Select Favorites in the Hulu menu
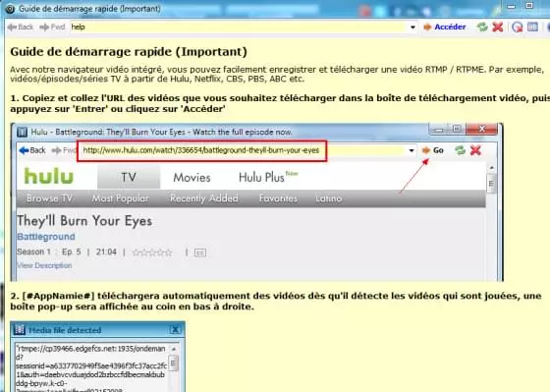 tap(278, 198)
